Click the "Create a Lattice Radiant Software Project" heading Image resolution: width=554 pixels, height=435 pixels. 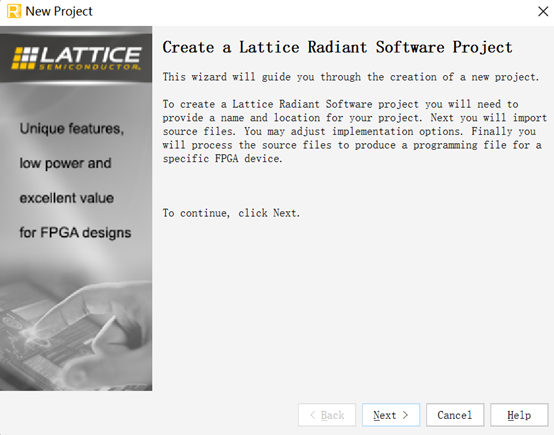(337, 47)
